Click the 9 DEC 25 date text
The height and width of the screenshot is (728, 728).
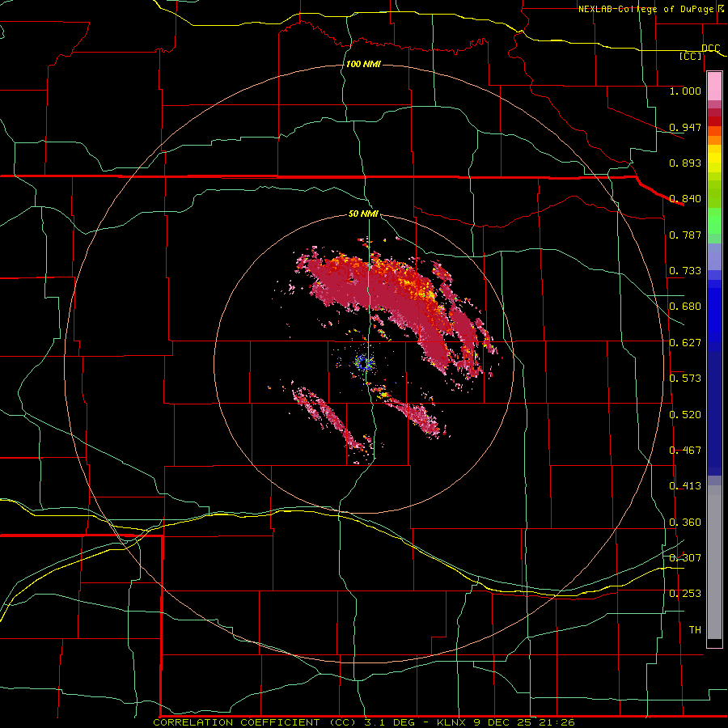pos(503,722)
